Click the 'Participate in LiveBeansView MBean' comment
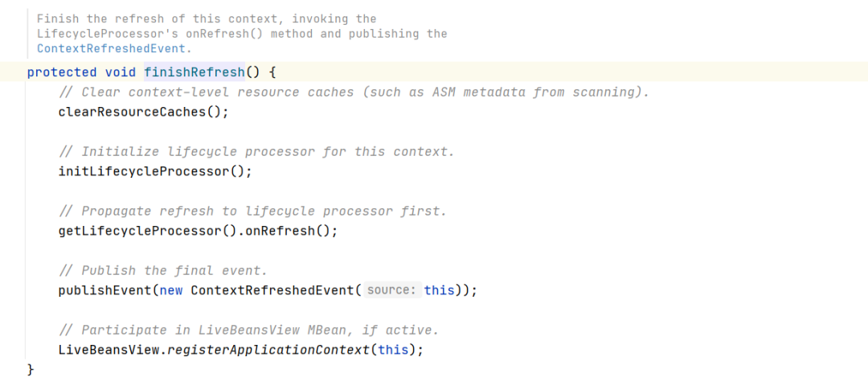This screenshot has width=868, height=386. pos(249,331)
